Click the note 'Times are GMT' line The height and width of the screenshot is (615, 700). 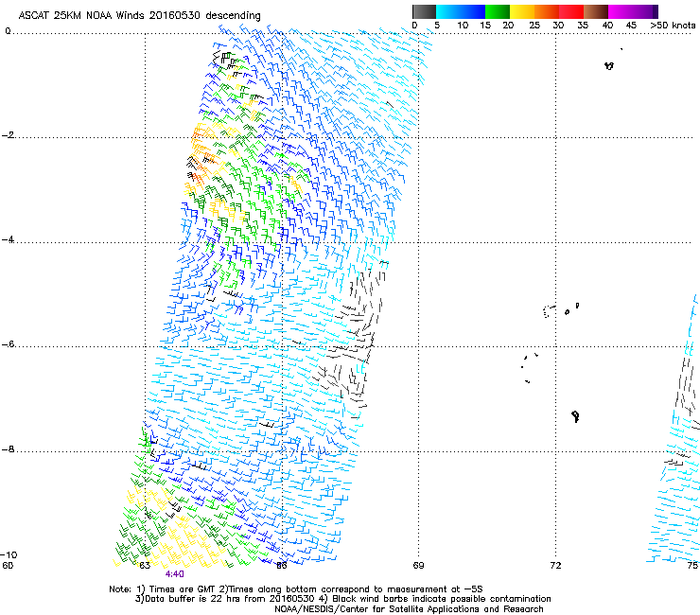pyautogui.click(x=295, y=589)
